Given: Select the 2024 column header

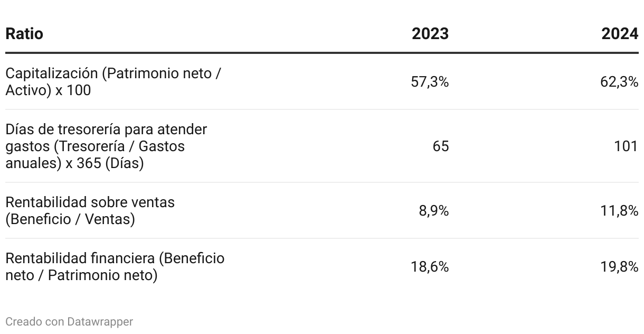Looking at the screenshot, I should 620,34.
